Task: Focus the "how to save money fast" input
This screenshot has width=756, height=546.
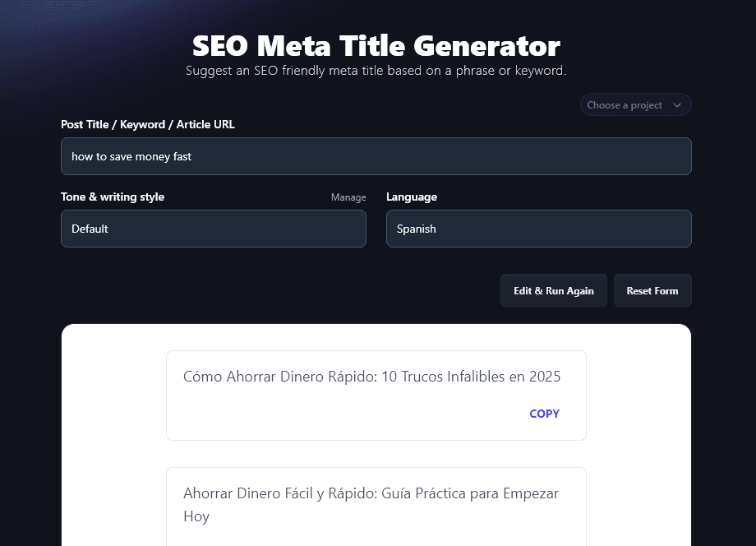Action: (x=376, y=156)
